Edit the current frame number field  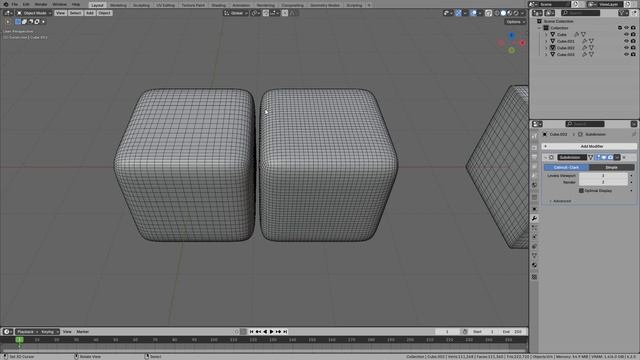pos(447,332)
